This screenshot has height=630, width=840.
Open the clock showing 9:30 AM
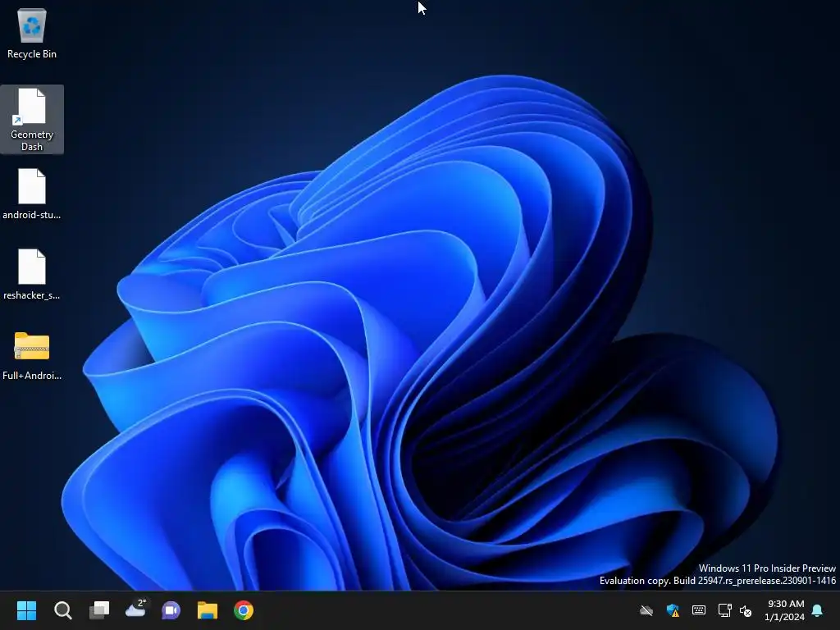pos(785,610)
